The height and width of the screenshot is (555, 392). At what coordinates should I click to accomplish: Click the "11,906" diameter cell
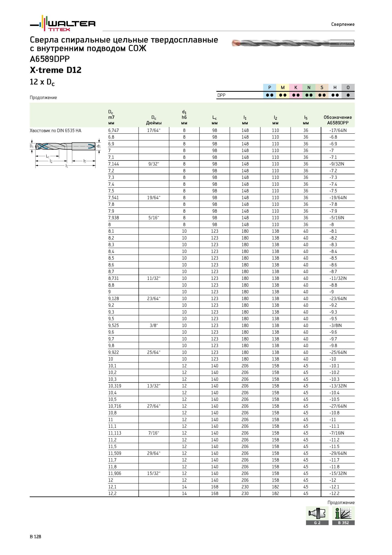(115, 474)
